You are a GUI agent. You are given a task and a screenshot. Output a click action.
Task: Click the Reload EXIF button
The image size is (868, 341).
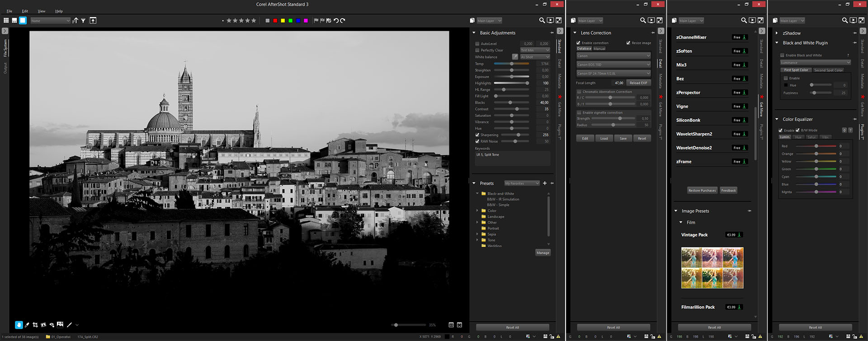(x=638, y=83)
